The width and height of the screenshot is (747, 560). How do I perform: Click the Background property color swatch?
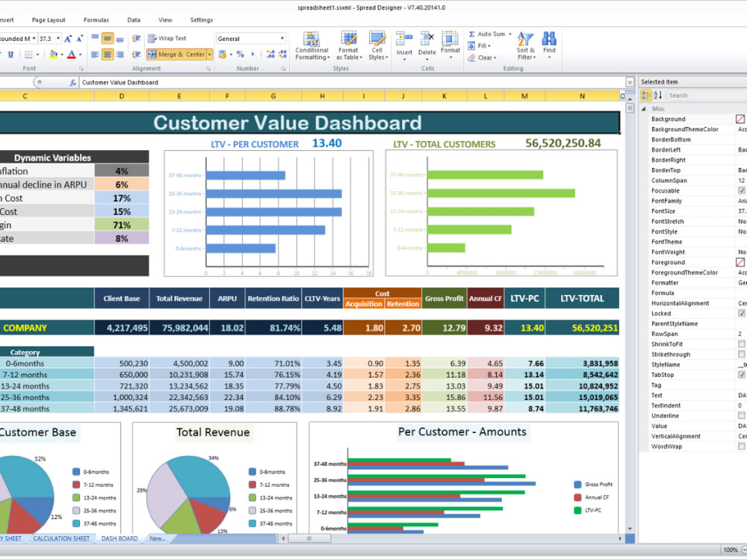click(x=740, y=119)
